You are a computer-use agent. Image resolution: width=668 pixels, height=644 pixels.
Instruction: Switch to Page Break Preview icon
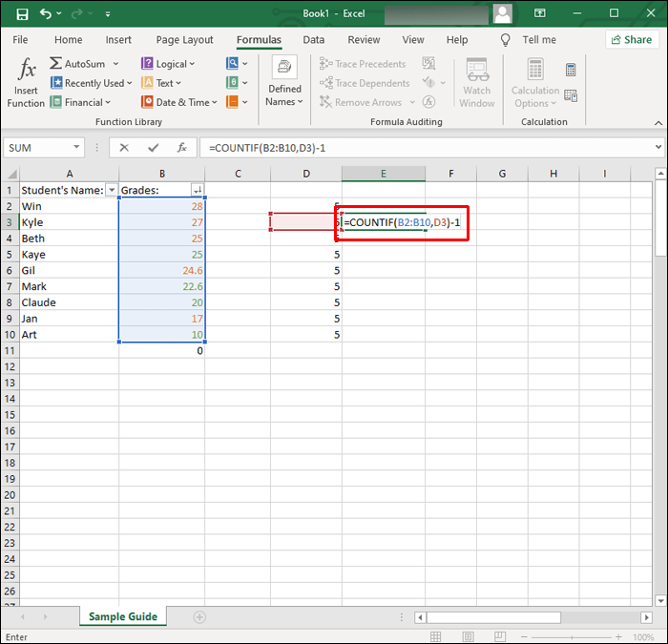pos(499,637)
